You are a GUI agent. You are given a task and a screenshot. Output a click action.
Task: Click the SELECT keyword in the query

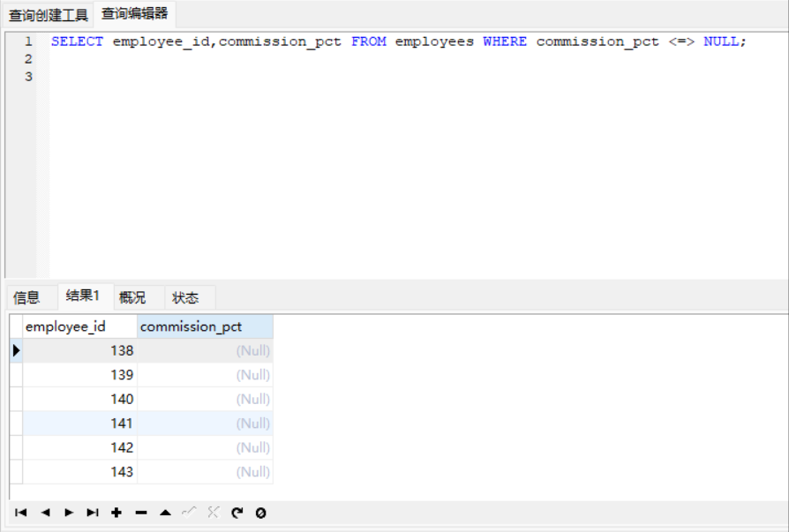(x=77, y=41)
